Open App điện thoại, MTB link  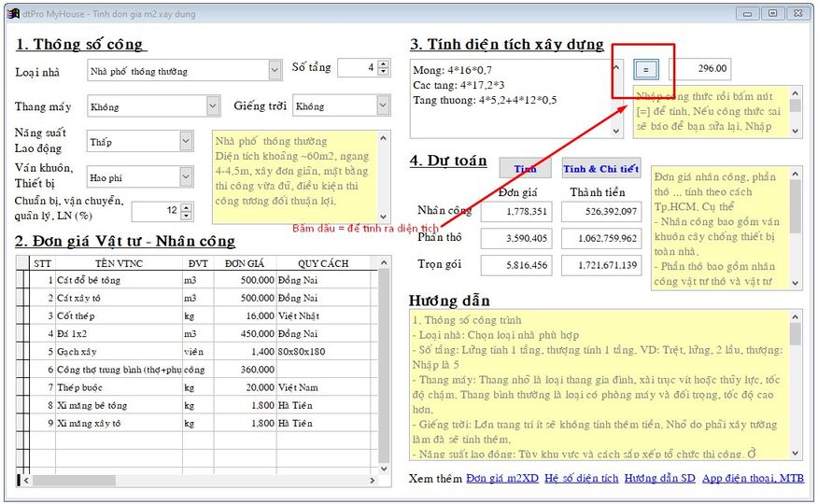(753, 479)
